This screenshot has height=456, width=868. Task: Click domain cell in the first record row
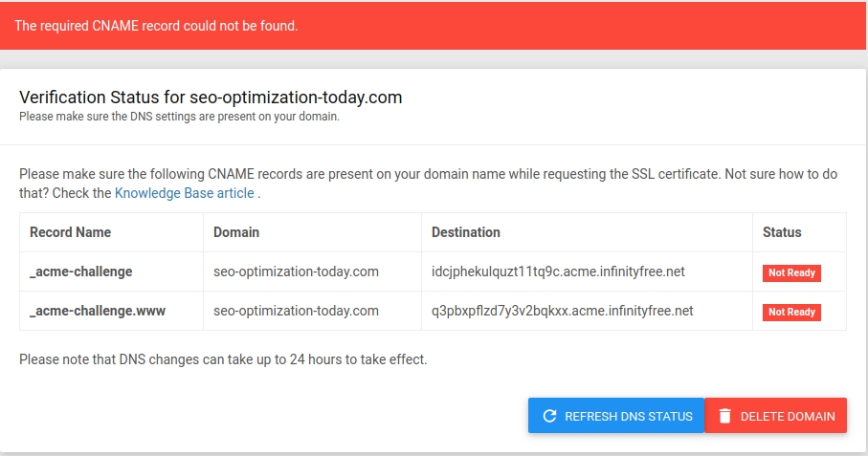click(x=296, y=271)
